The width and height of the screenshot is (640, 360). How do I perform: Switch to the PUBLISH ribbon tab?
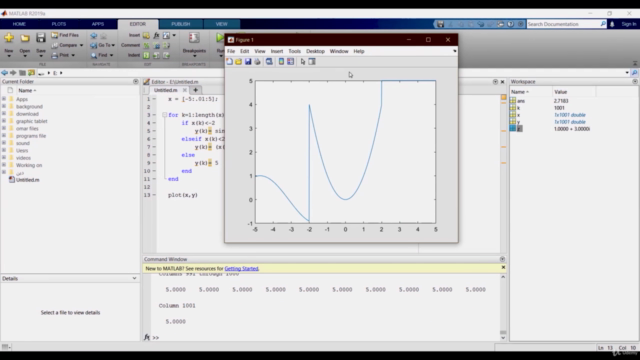pyautogui.click(x=181, y=24)
